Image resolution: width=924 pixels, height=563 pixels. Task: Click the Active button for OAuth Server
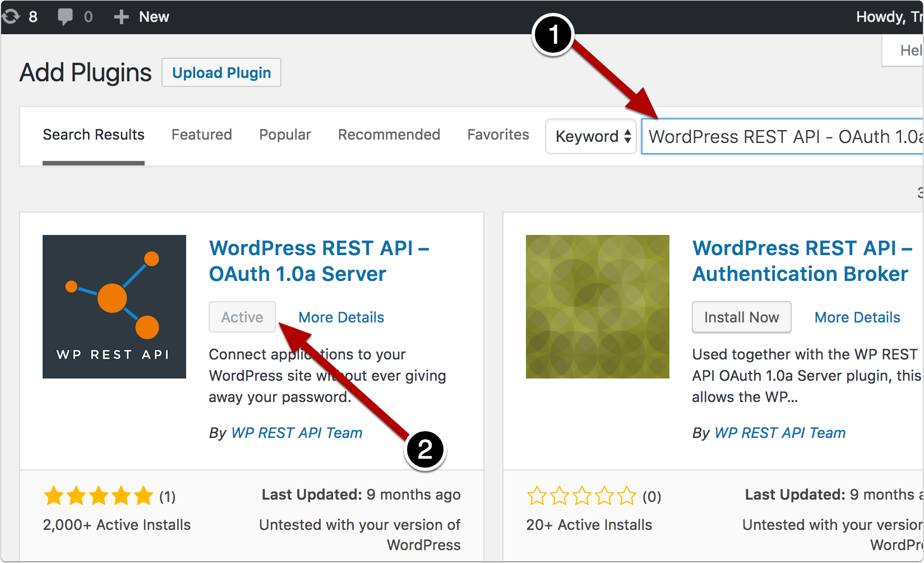click(x=242, y=317)
